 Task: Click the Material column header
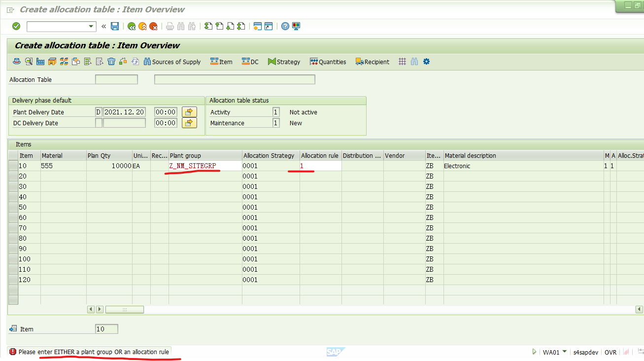64,155
